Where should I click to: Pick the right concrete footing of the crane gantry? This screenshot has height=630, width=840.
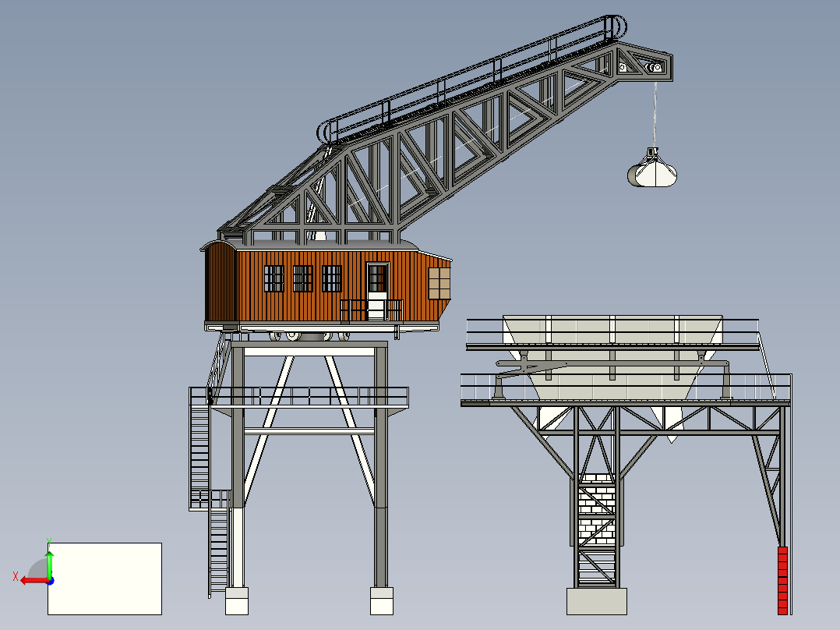point(382,601)
